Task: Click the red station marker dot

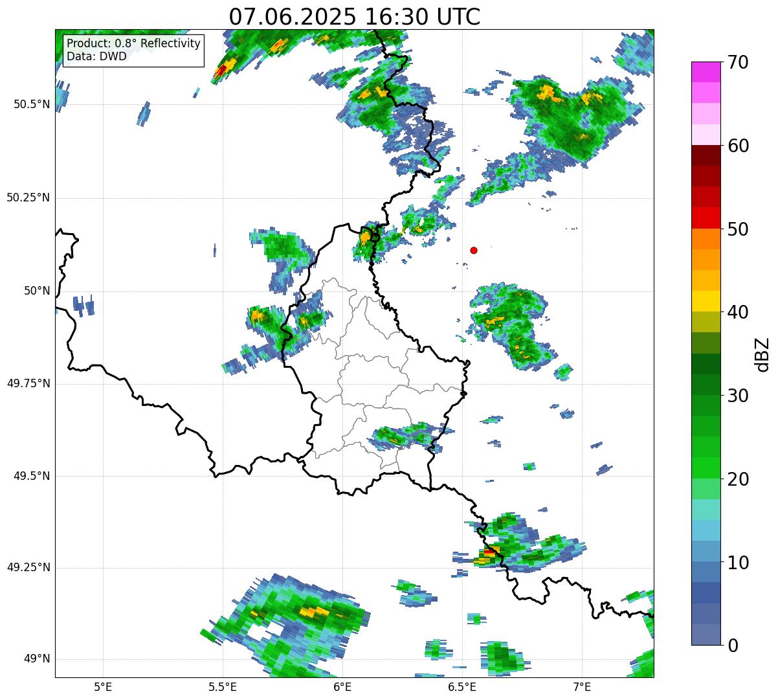Action: [x=474, y=250]
